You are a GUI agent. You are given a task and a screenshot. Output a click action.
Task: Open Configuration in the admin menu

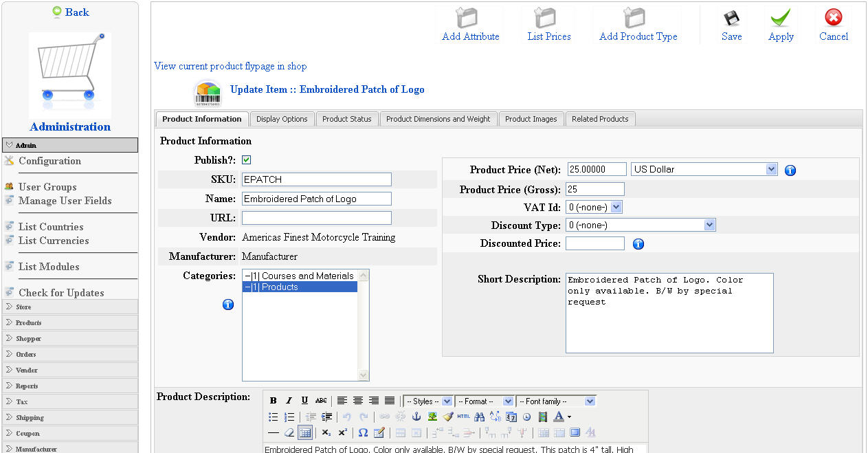[49, 161]
